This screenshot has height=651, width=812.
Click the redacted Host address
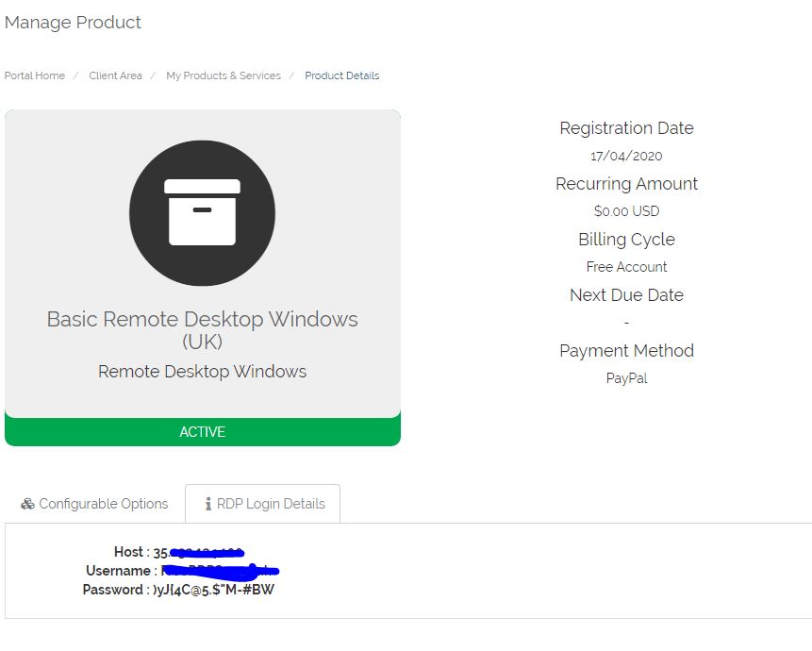pyautogui.click(x=199, y=553)
